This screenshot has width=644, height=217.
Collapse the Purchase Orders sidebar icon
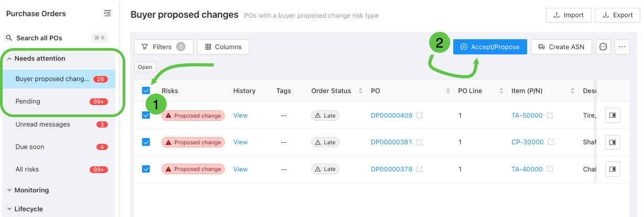pyautogui.click(x=107, y=14)
